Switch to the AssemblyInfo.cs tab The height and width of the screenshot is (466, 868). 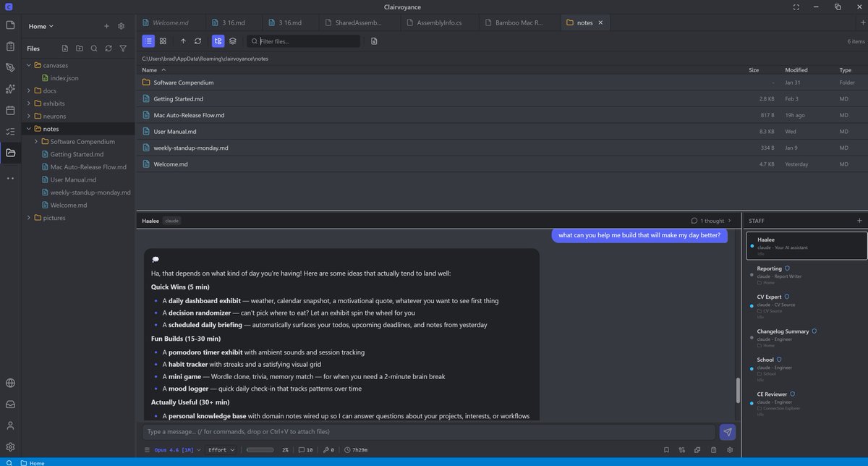(x=439, y=22)
